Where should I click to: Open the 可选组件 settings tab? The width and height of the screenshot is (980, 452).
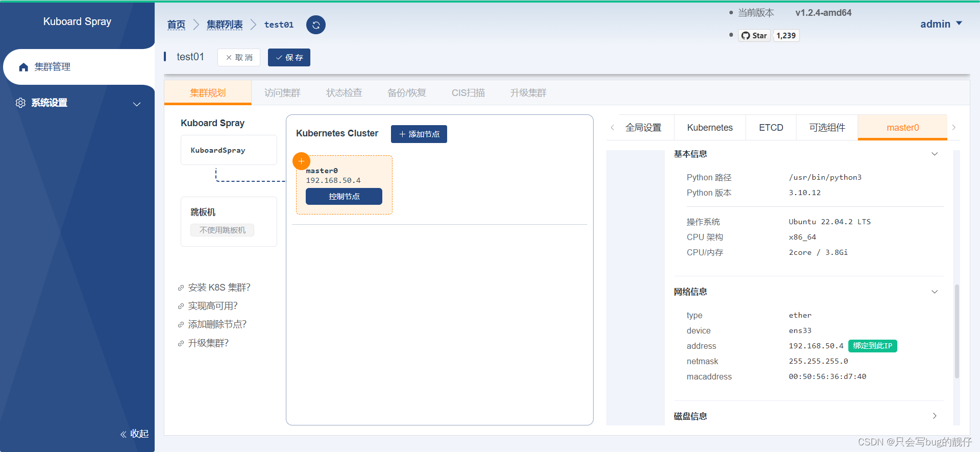pos(827,127)
